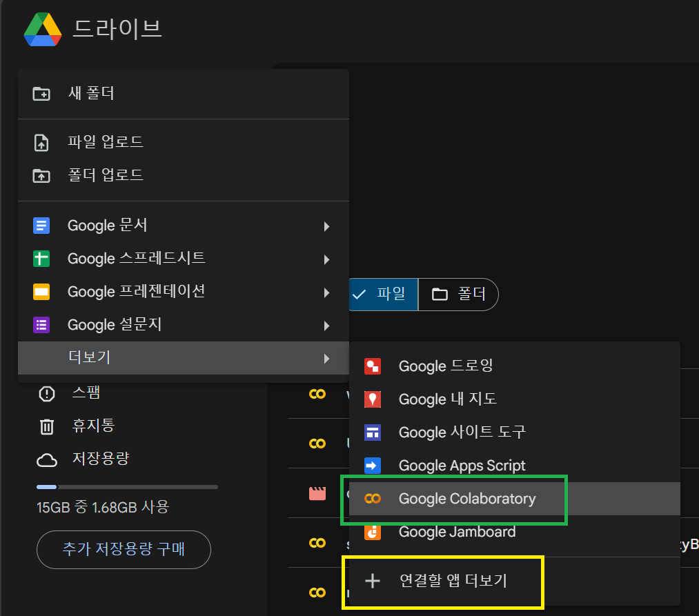699x616 pixels.
Task: Expand the Google 설문지 submenu arrow
Action: tap(327, 326)
